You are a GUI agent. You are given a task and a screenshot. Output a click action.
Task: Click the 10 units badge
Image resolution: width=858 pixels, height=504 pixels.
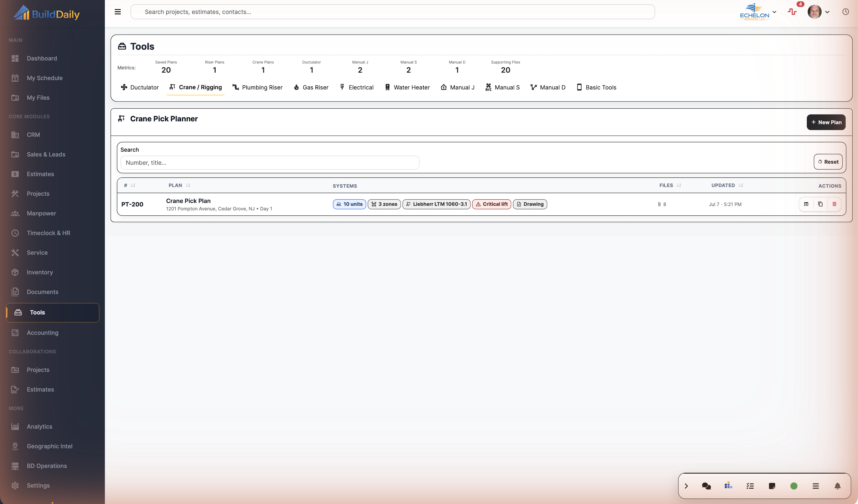pyautogui.click(x=349, y=204)
